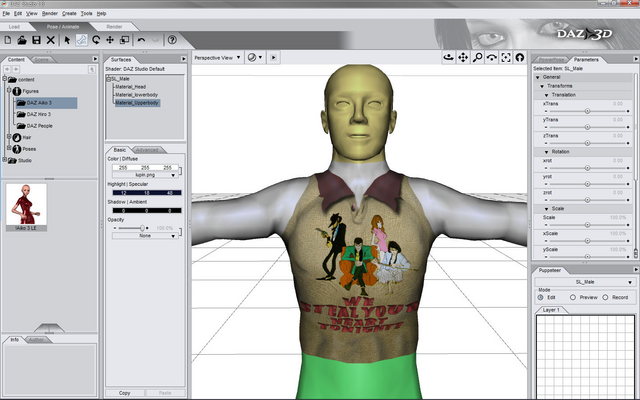Open a file with the folder icon
This screenshot has width=640, height=400.
[22, 40]
